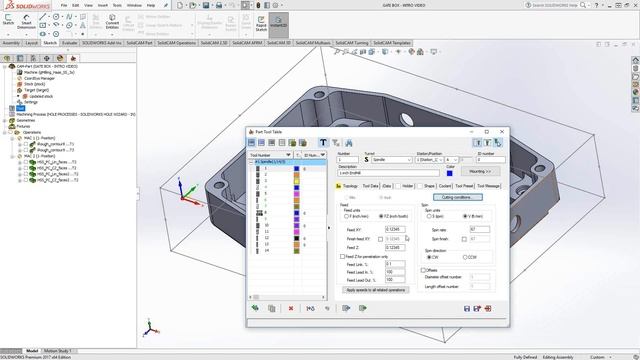Click the find tool binoculars icon
Screen dimensions: 640x360
[349, 142]
